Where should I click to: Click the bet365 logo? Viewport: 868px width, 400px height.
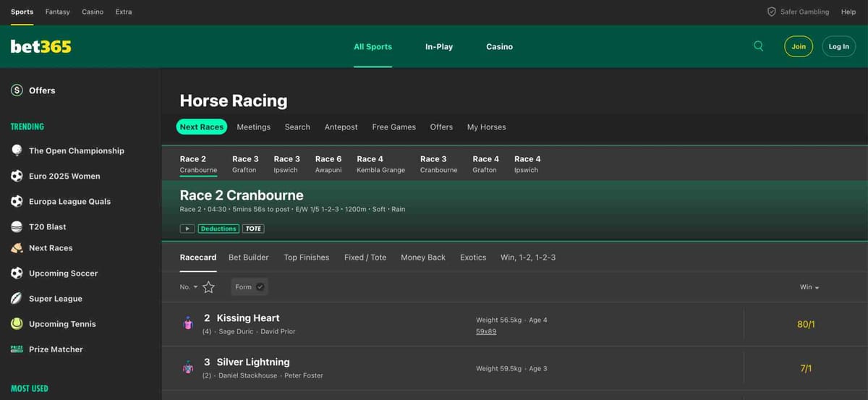click(41, 46)
